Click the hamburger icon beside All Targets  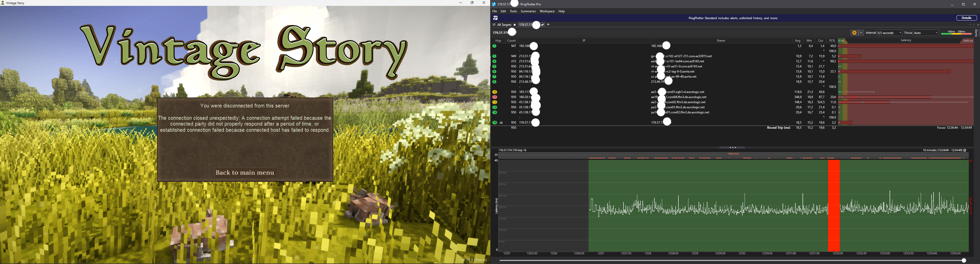494,25
